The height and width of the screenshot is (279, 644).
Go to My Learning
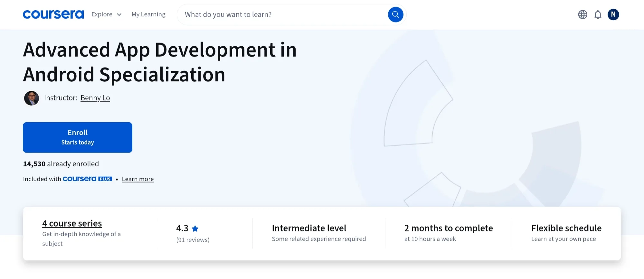148,14
